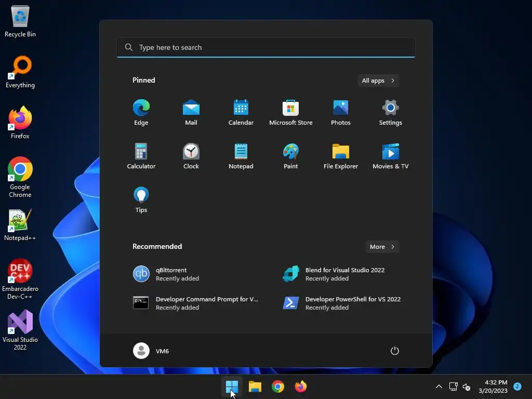The width and height of the screenshot is (532, 399).
Task: Show All apps list
Action: click(378, 81)
